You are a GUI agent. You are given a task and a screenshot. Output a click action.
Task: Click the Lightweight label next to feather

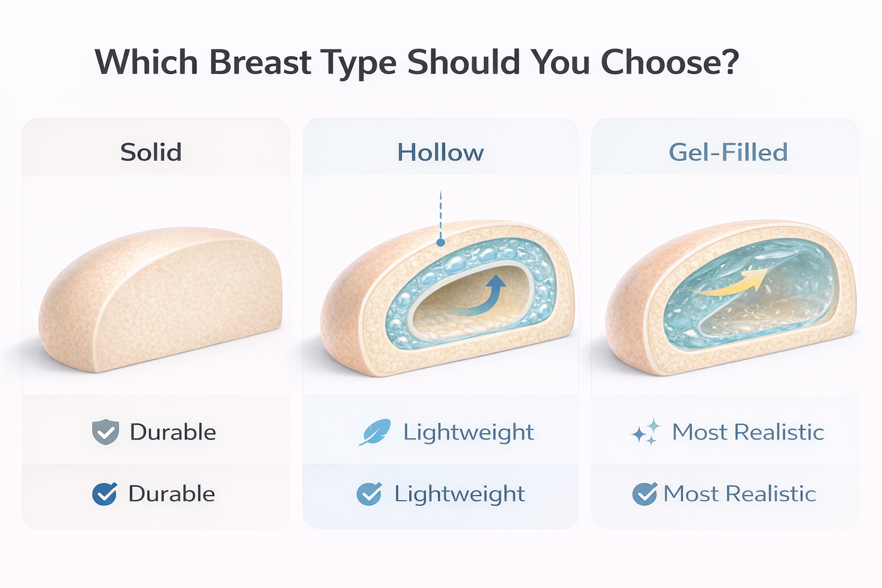coord(469,432)
